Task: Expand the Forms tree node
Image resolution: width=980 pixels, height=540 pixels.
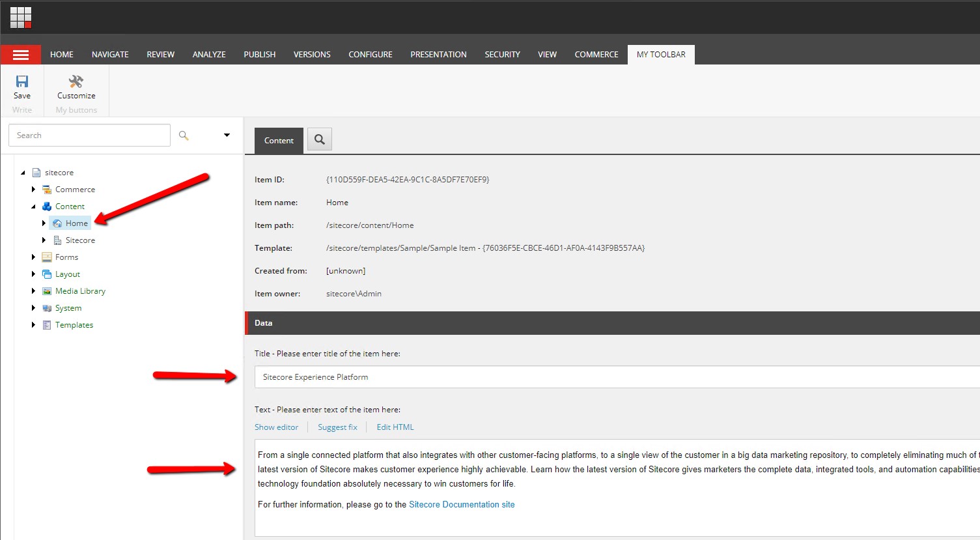Action: click(34, 257)
